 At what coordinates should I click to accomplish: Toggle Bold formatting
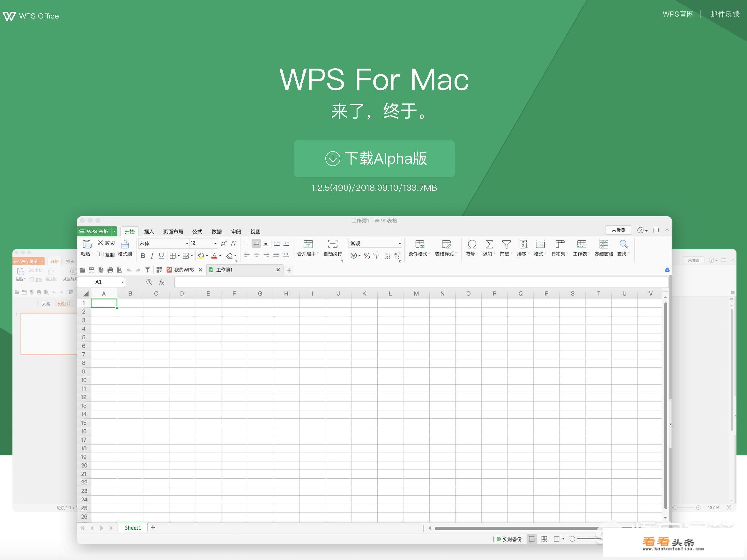143,255
